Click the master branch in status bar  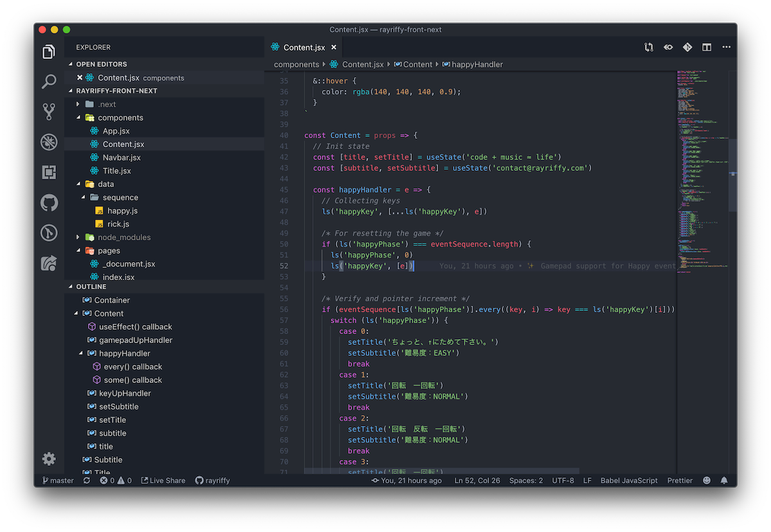point(57,481)
